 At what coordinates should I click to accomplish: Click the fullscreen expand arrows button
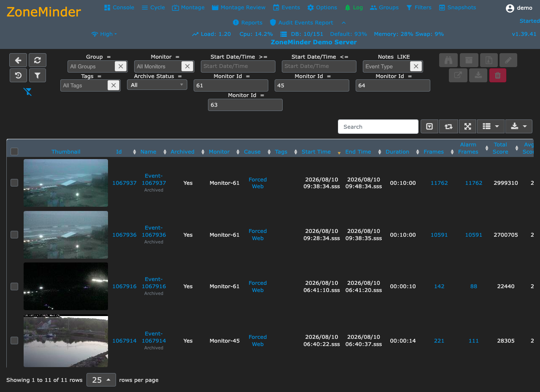pyautogui.click(x=467, y=127)
